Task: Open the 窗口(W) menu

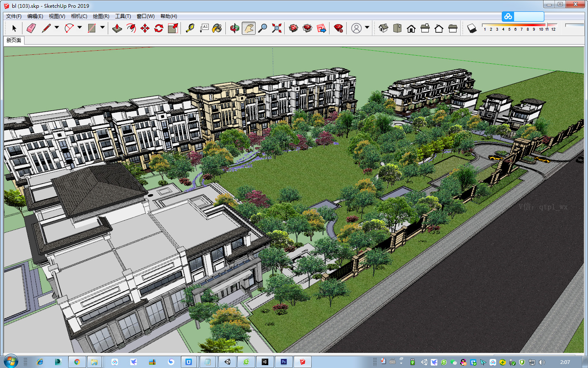Action: pyautogui.click(x=145, y=16)
